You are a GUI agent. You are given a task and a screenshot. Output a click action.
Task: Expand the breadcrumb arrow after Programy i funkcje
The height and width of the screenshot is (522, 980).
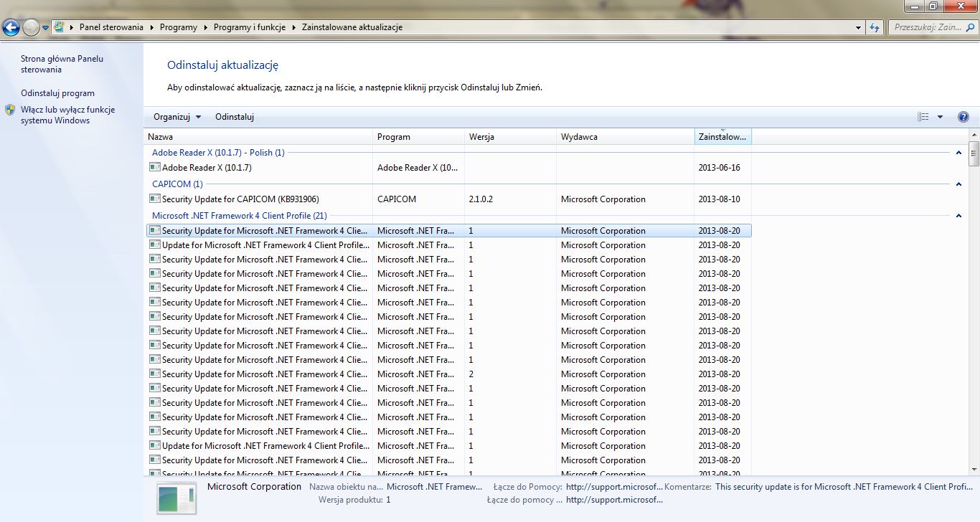tap(293, 27)
